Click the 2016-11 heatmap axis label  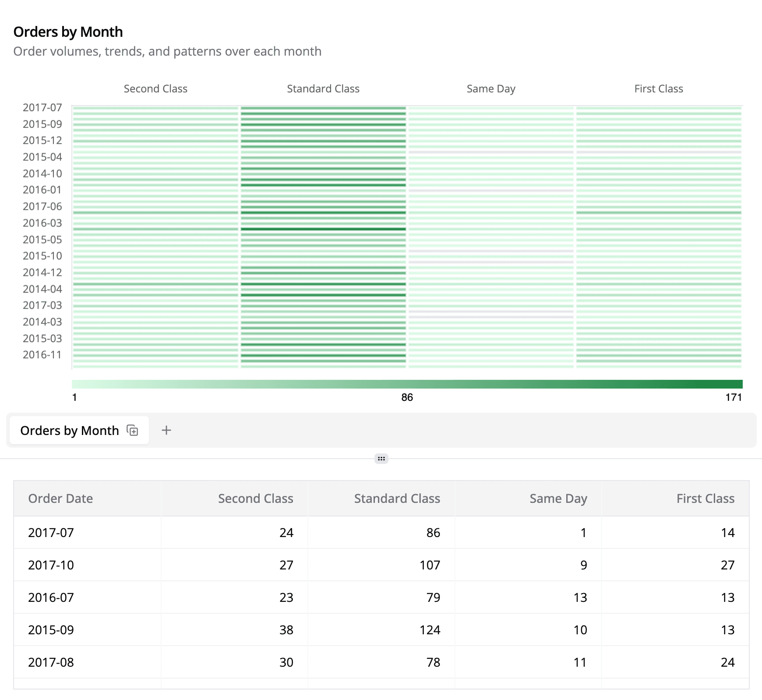[42, 355]
